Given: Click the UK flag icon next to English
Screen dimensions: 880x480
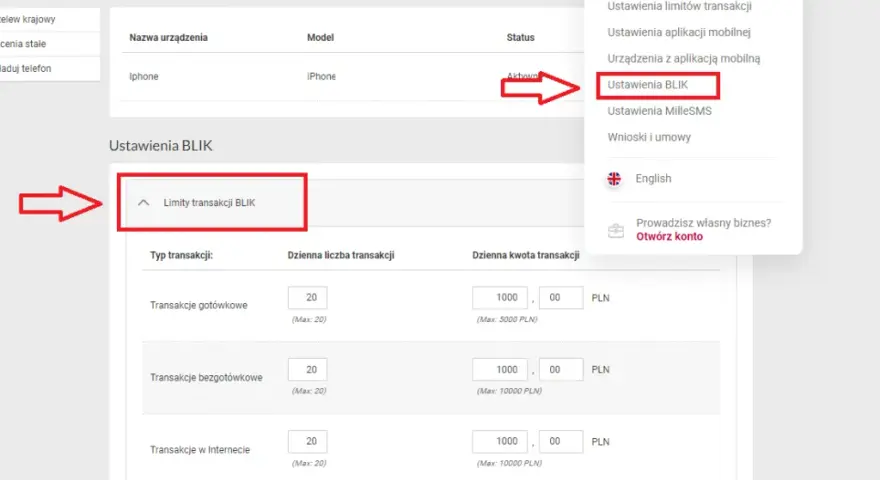Looking at the screenshot, I should (614, 179).
